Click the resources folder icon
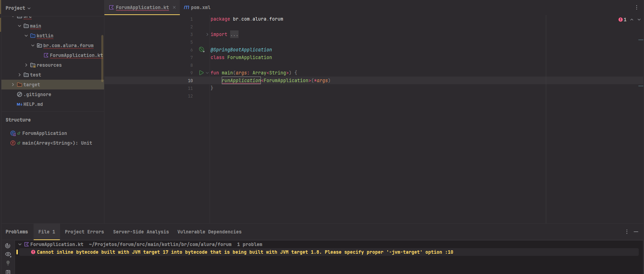 pos(33,65)
